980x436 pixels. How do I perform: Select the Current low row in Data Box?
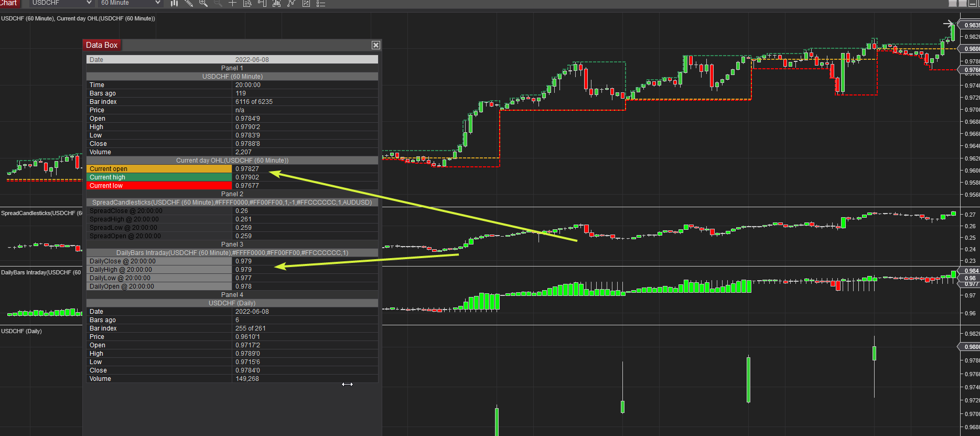coord(232,185)
